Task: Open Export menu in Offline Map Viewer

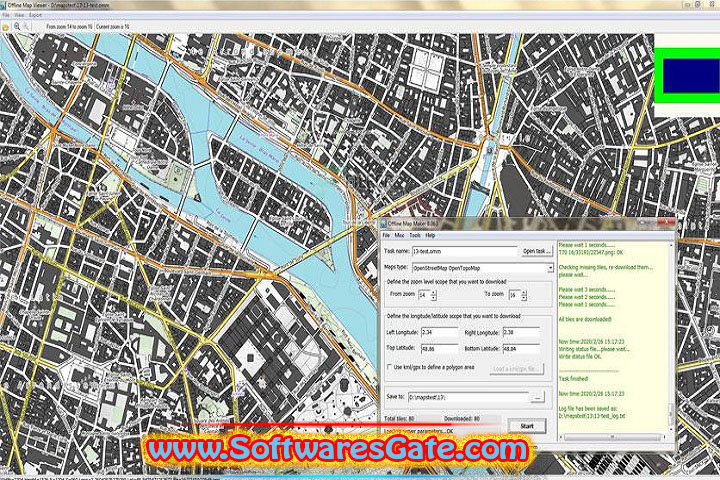Action: [x=35, y=15]
